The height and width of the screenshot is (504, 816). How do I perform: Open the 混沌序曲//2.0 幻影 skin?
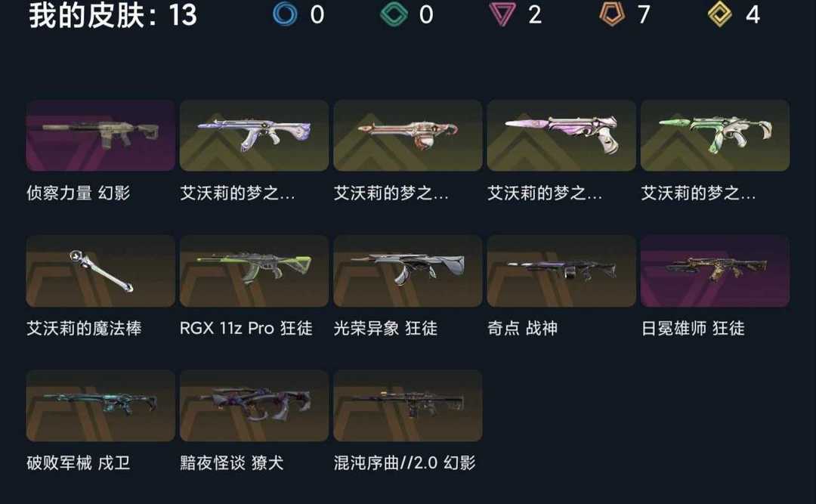pos(407,406)
